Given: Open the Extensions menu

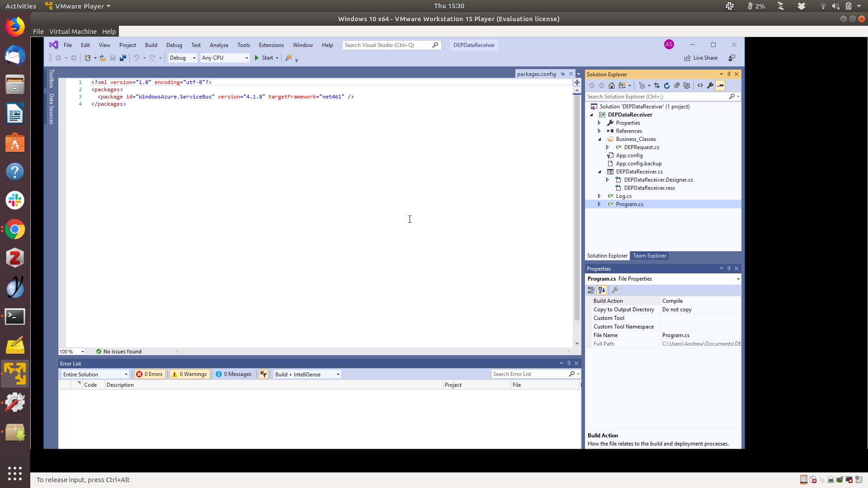Looking at the screenshot, I should pos(271,45).
